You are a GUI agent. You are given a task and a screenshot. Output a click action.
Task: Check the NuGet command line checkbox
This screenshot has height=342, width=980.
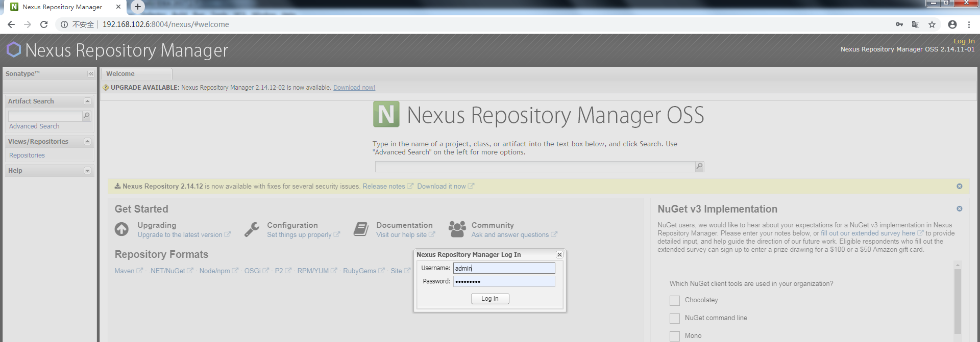coord(675,319)
